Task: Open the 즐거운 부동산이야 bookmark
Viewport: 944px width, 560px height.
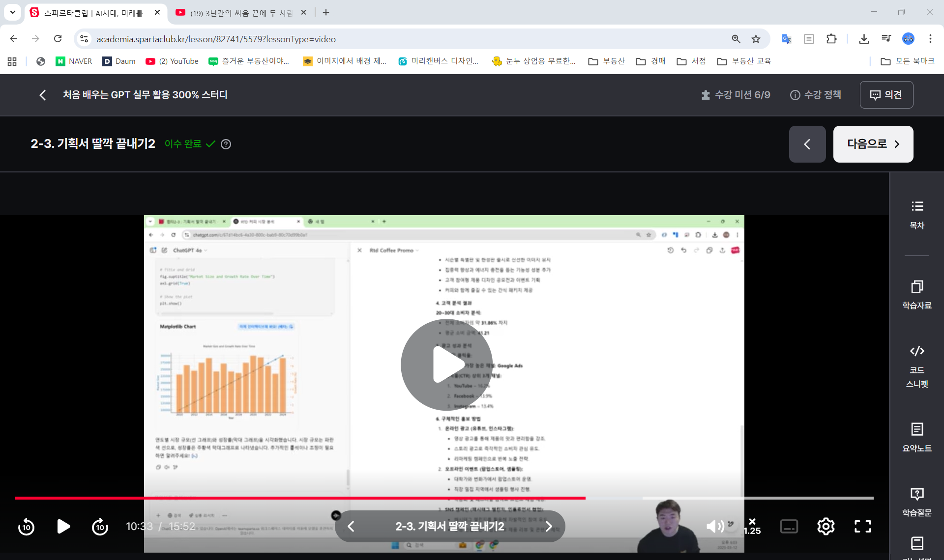Action: (249, 61)
